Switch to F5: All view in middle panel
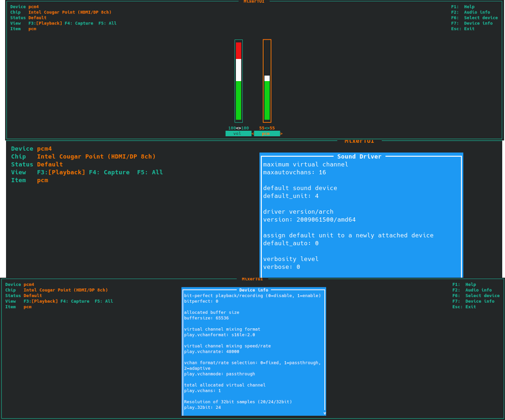The height and width of the screenshot is (420, 505). pyautogui.click(x=150, y=172)
